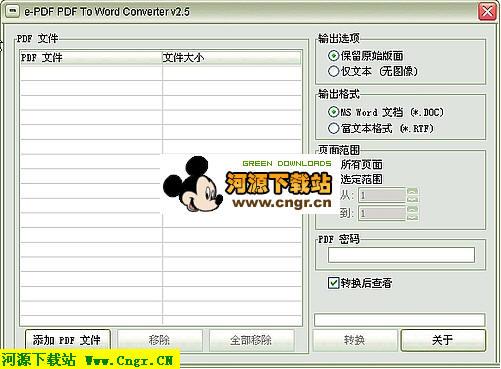Image resolution: width=501 pixels, height=369 pixels.
Task: Click the 转换 button
Action: pos(355,340)
